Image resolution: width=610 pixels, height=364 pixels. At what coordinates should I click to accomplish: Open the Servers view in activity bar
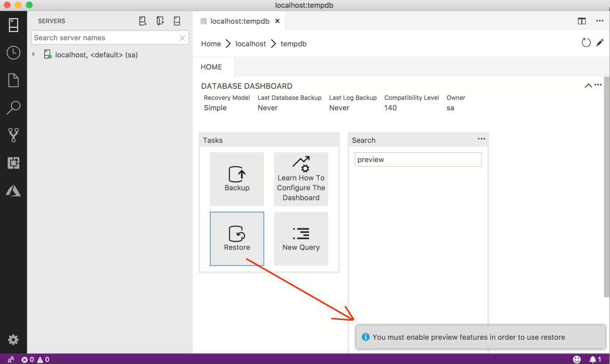[13, 25]
